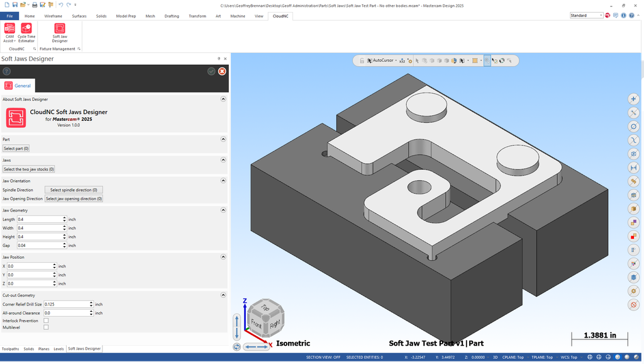Collapse the About Soft Jaws Designer section

click(223, 99)
